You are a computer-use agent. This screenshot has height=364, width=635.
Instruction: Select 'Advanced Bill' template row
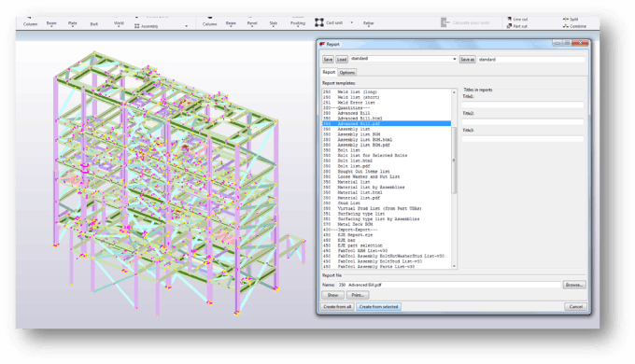387,113
